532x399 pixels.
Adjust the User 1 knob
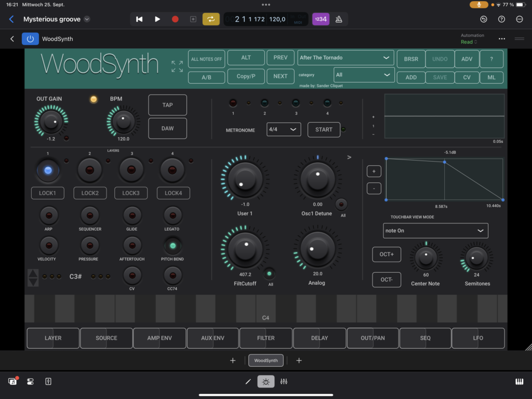point(245,179)
